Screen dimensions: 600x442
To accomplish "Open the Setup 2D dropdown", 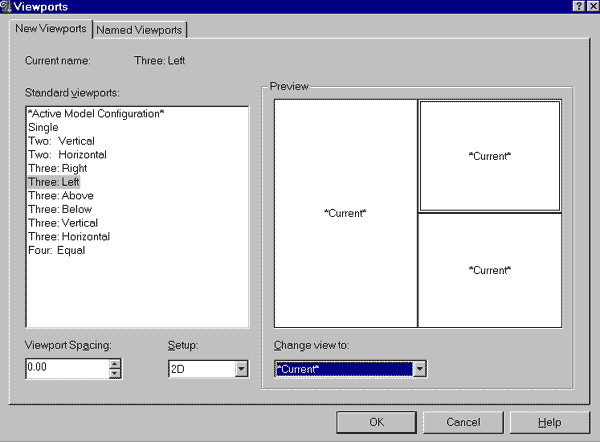I will (241, 369).
